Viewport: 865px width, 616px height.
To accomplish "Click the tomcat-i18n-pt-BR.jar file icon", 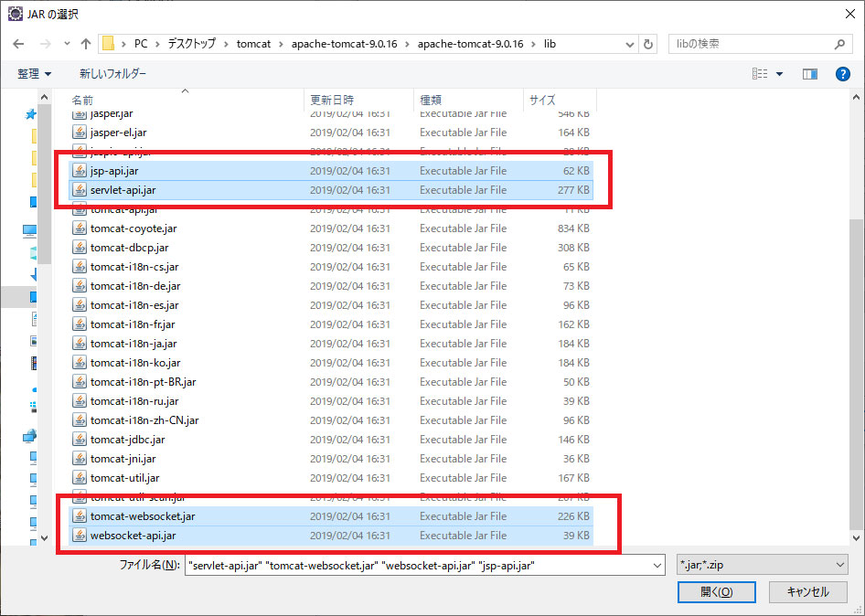I will (x=80, y=382).
